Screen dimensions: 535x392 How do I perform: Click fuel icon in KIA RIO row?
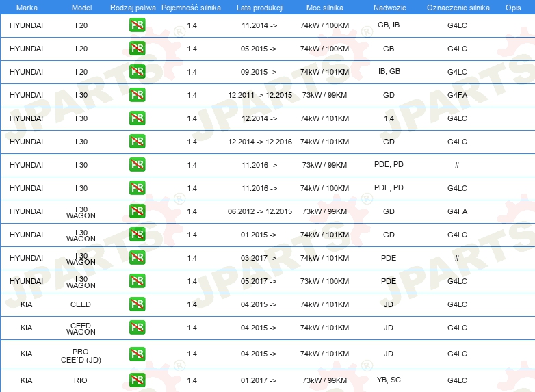tap(137, 380)
